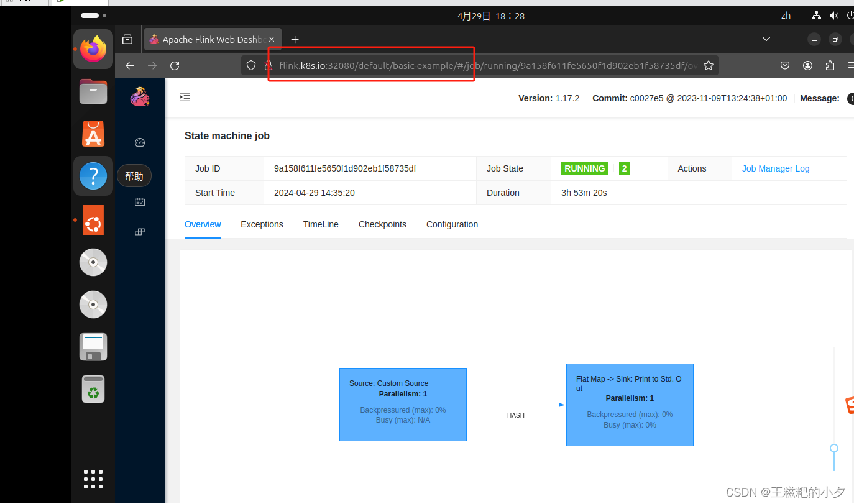
Task: Open the floppy save-disk dock icon
Action: 93,347
